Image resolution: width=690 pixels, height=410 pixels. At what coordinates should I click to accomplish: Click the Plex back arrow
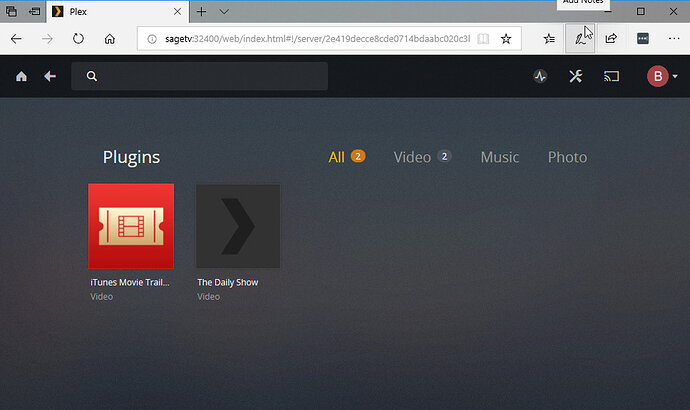click(50, 77)
